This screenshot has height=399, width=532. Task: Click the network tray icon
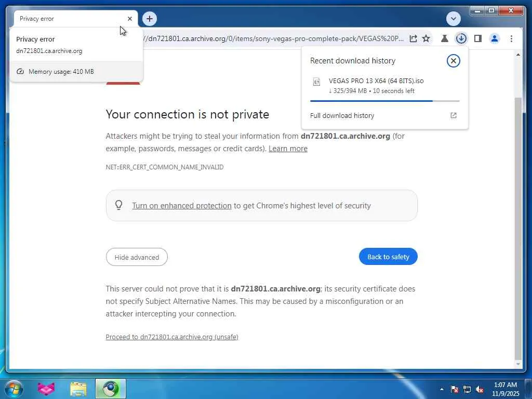(x=467, y=390)
